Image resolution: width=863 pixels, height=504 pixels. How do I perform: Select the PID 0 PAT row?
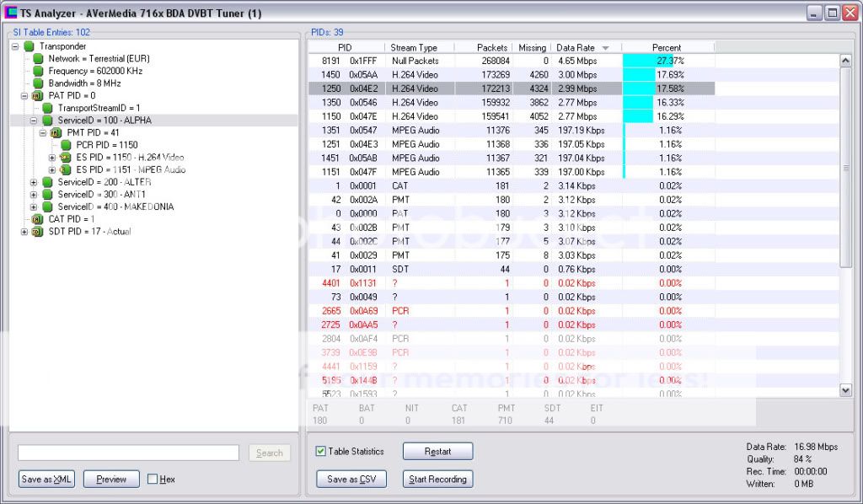tap(512, 213)
